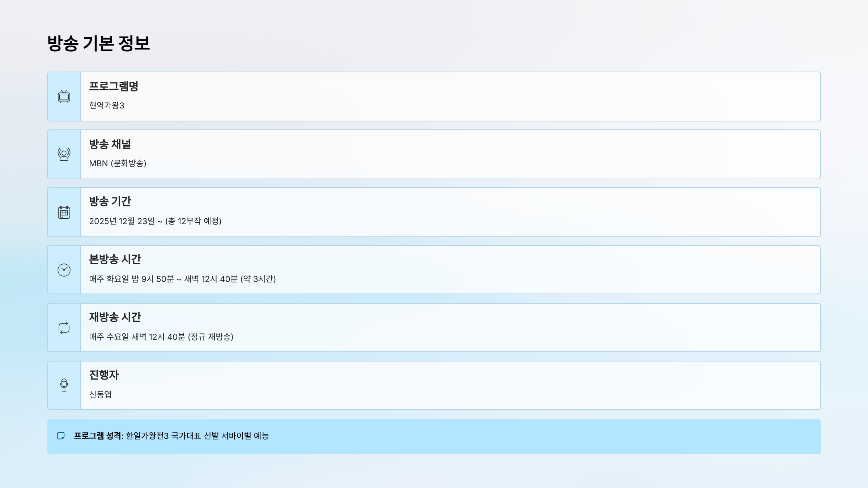The width and height of the screenshot is (868, 488).
Task: Click the 매주 화요일 밤 9시 50분 schedule text
Action: click(132, 279)
